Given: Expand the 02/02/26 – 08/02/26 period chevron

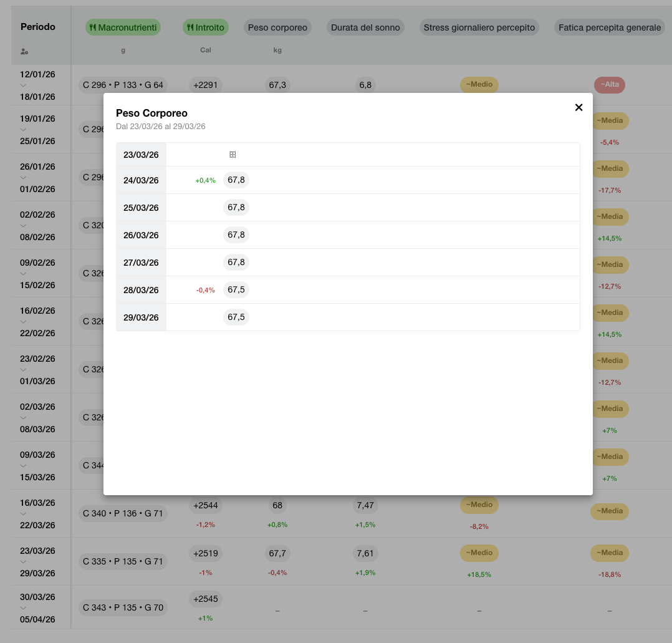Looking at the screenshot, I should 23,226.
